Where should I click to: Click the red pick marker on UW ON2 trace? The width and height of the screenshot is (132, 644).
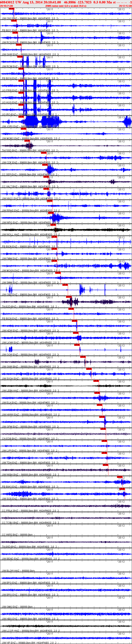point(11,9)
